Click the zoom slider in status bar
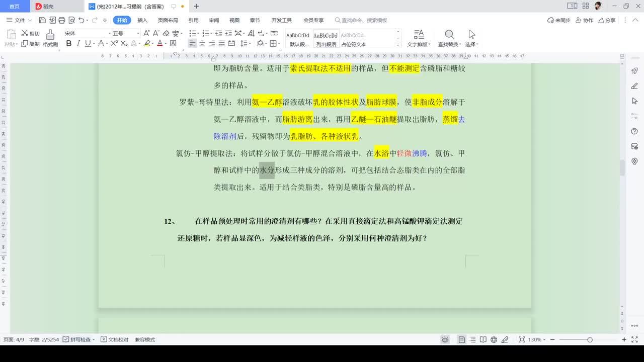Image resolution: width=644 pixels, height=362 pixels. coord(590,340)
